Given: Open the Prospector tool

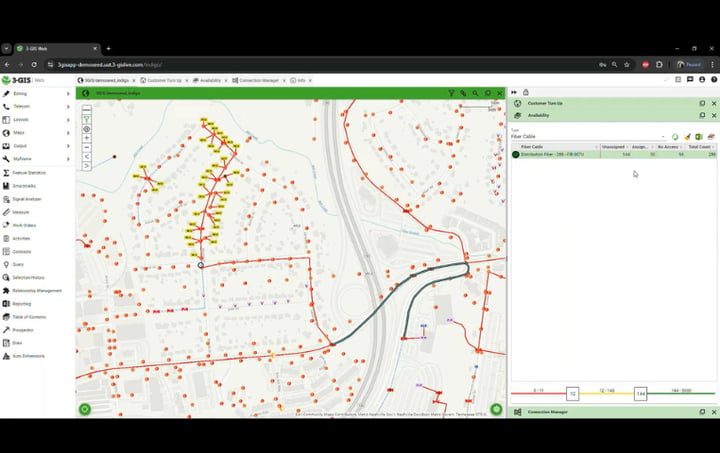Looking at the screenshot, I should click(22, 330).
